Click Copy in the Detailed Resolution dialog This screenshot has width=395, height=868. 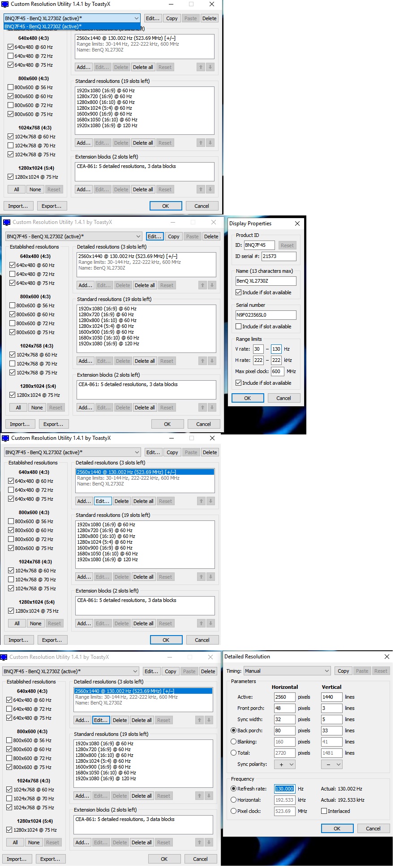(343, 671)
